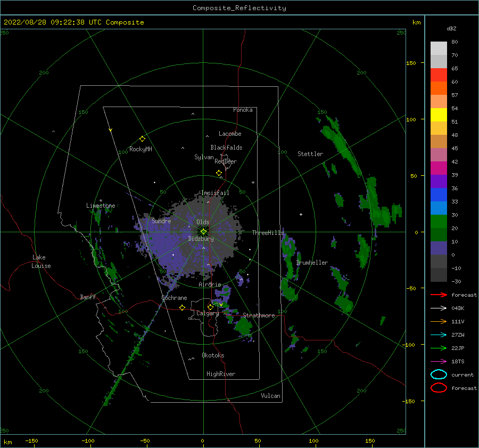The height and width of the screenshot is (448, 479).
Task: Select the bright green 20–30 dBZ swatch
Action: [439, 222]
